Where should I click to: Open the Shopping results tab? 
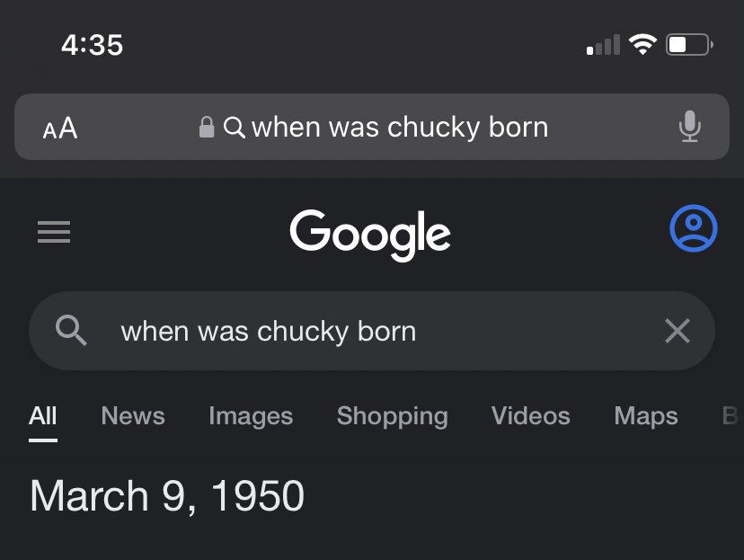click(x=392, y=417)
